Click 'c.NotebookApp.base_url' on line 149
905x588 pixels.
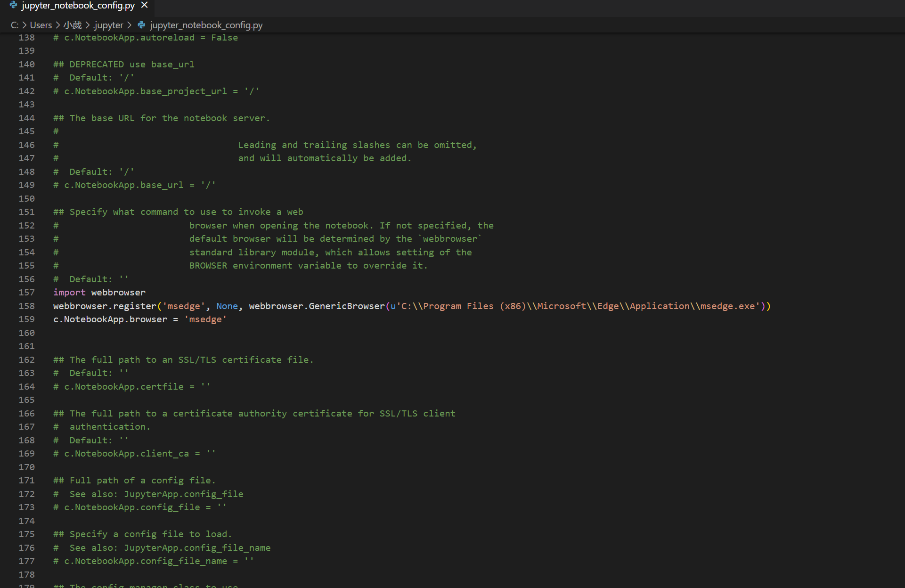click(124, 185)
